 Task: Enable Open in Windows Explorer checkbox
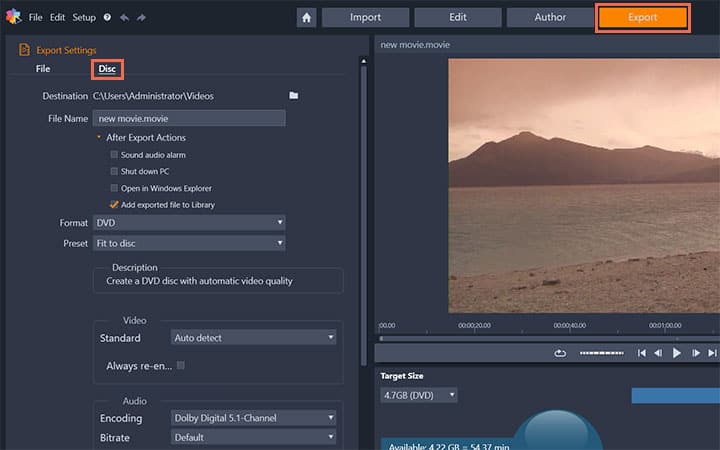click(x=114, y=188)
